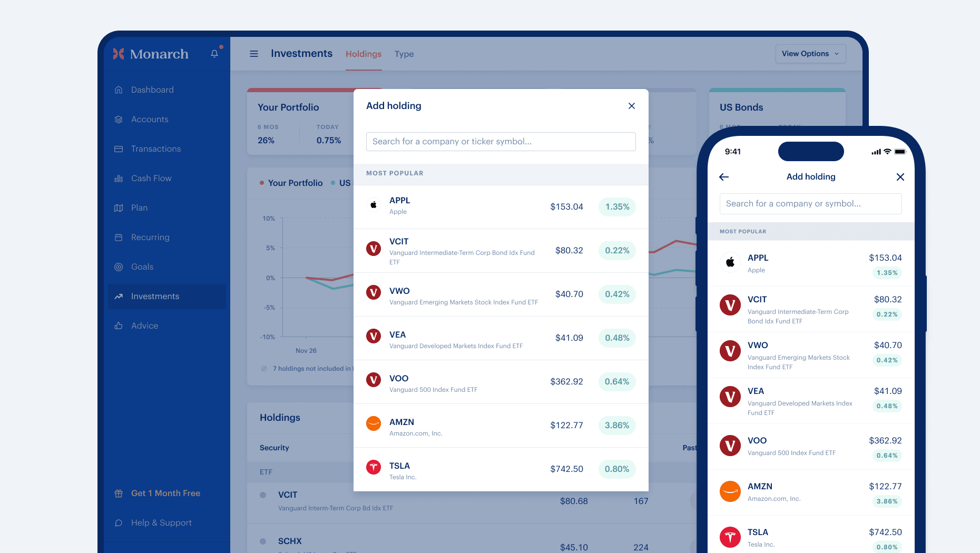Click the Vanguard logo in desktop VWO row
This screenshot has width=980, height=553.
[x=374, y=292]
